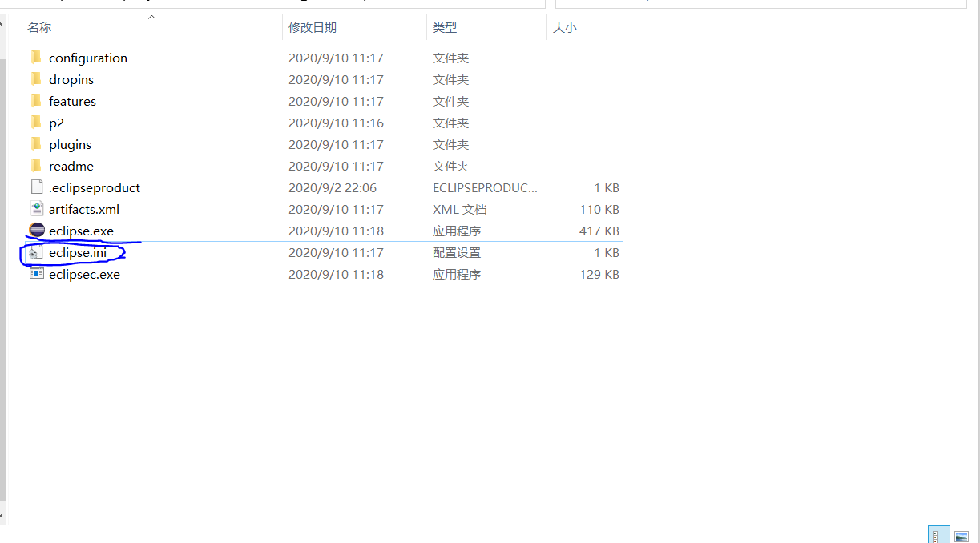Click the features folder icon
Image resolution: width=980 pixels, height=543 pixels.
coord(36,101)
